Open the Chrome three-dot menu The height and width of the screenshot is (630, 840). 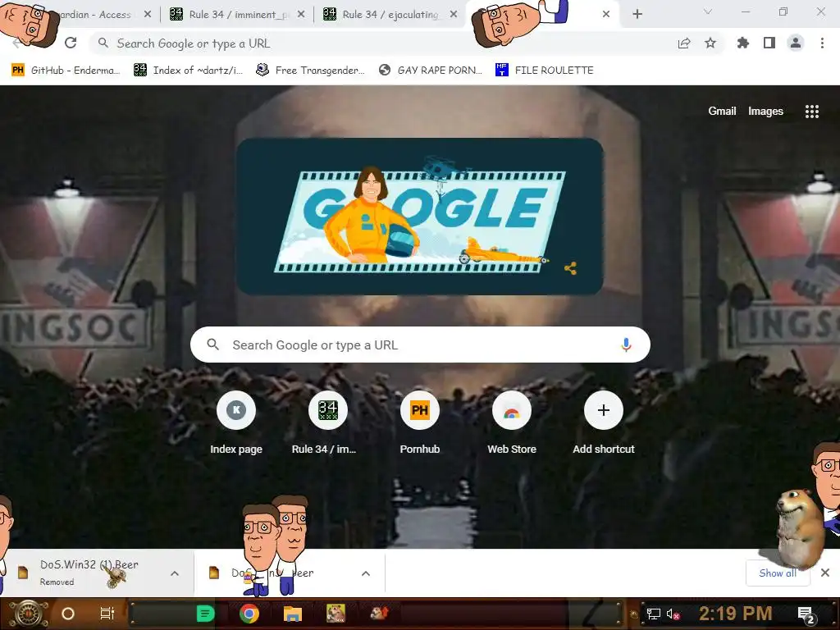pyautogui.click(x=822, y=43)
